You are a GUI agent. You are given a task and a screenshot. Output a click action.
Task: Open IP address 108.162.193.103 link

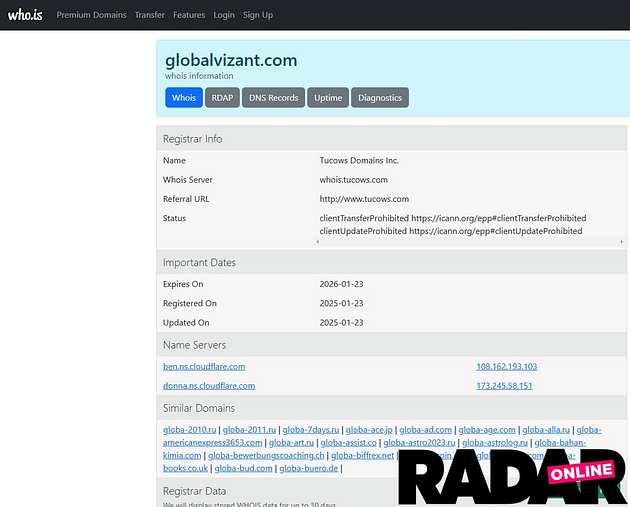507,366
